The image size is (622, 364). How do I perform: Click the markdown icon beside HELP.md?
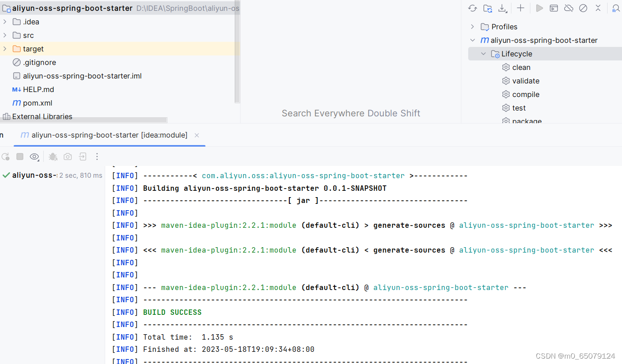(17, 89)
